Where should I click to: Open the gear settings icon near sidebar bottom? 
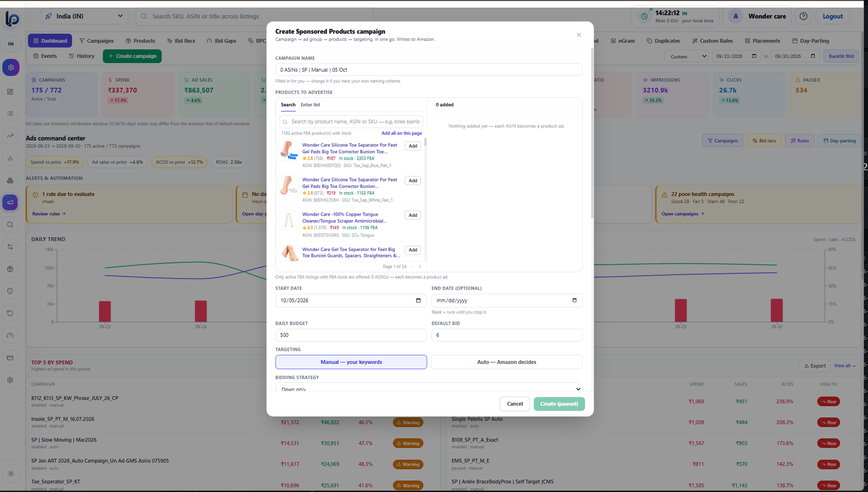[10, 380]
